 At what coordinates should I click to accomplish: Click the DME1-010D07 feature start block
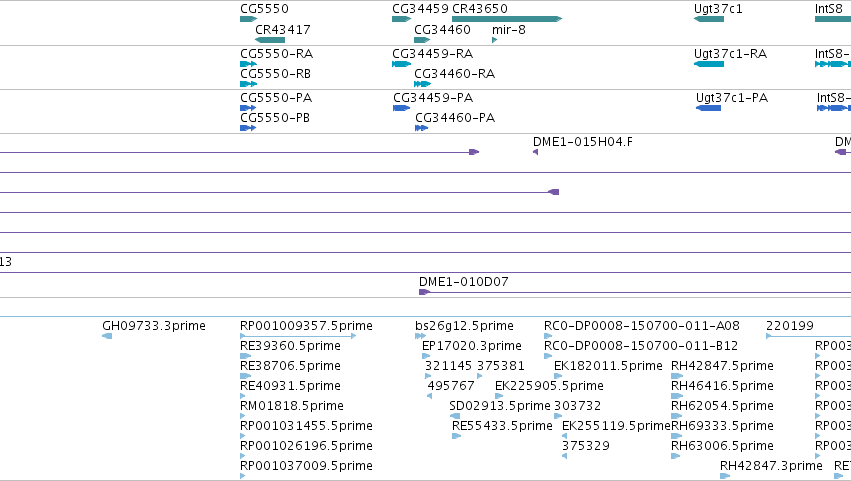(424, 292)
